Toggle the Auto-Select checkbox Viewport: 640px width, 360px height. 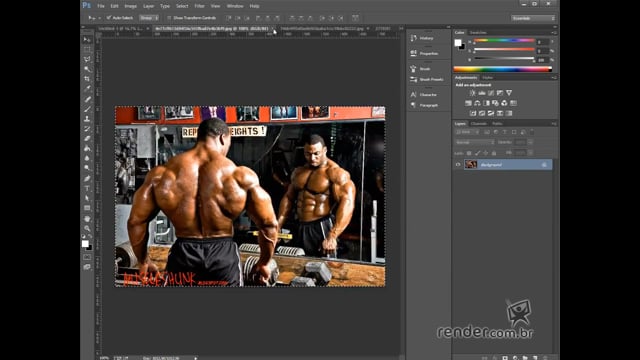point(109,18)
